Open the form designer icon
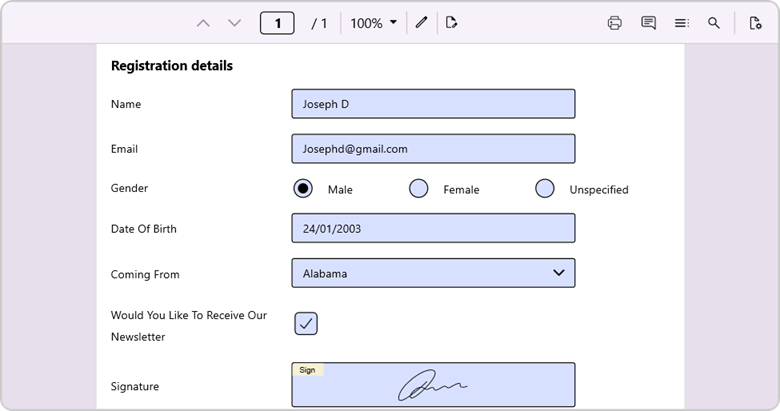The width and height of the screenshot is (780, 411). pos(451,22)
